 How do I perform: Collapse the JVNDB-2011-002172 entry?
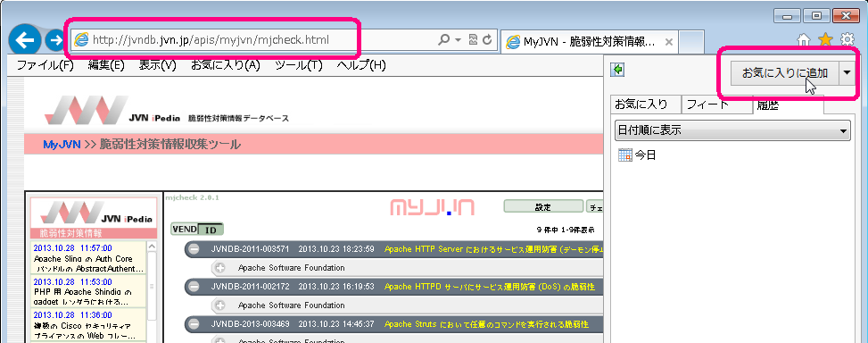pyautogui.click(x=194, y=287)
